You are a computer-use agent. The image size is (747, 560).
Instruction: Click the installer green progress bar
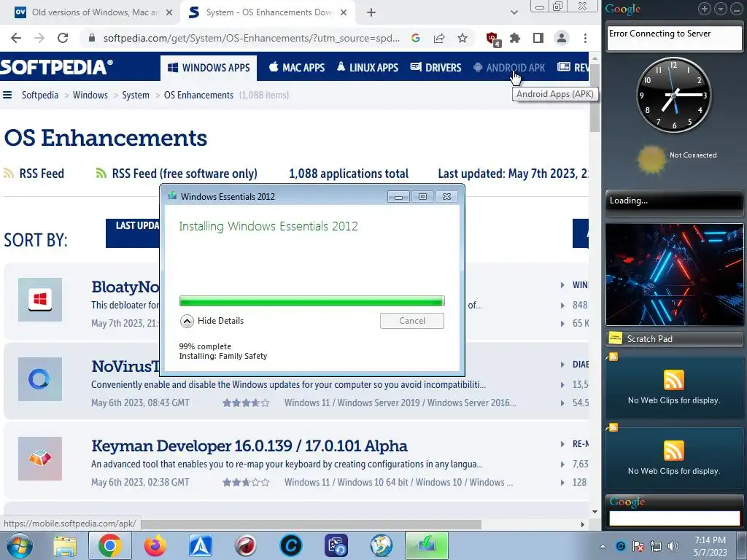[x=312, y=300]
